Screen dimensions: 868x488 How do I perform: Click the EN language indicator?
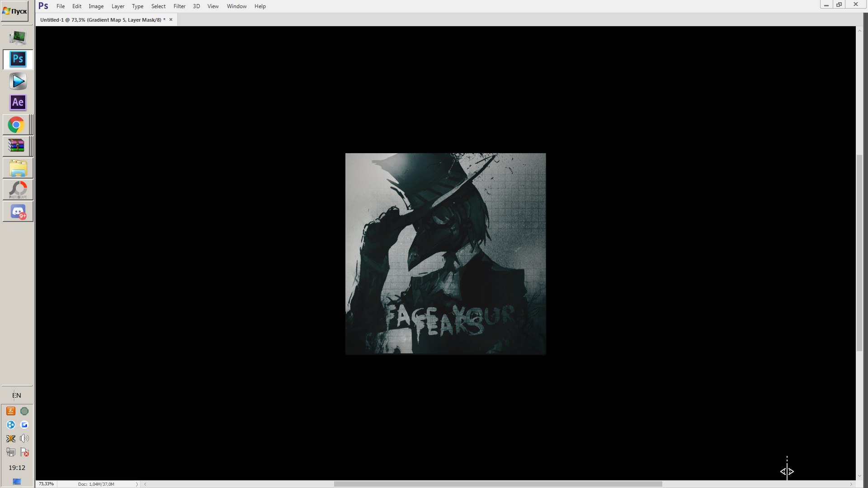click(x=17, y=395)
